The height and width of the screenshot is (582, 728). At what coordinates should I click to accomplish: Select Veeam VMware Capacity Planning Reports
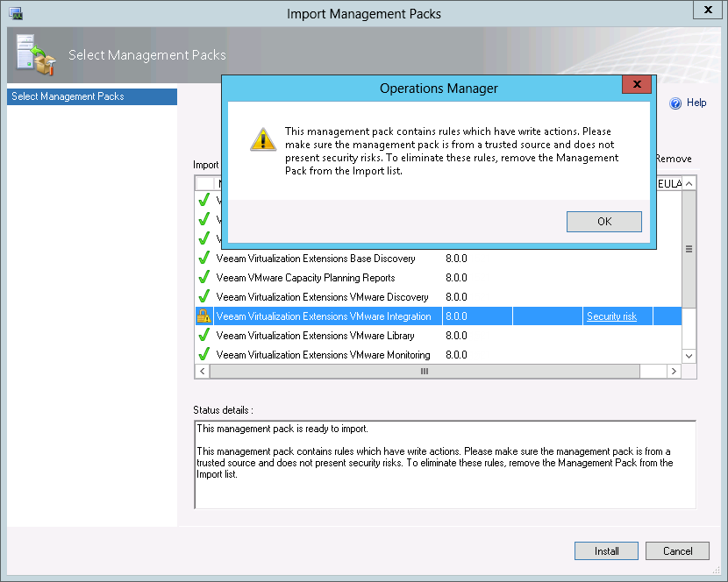pos(305,278)
